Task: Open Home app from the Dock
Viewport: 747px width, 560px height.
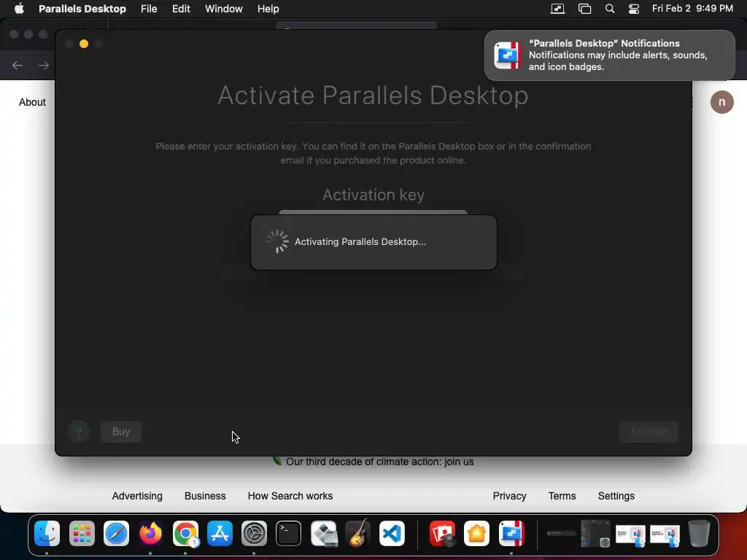Action: [477, 533]
